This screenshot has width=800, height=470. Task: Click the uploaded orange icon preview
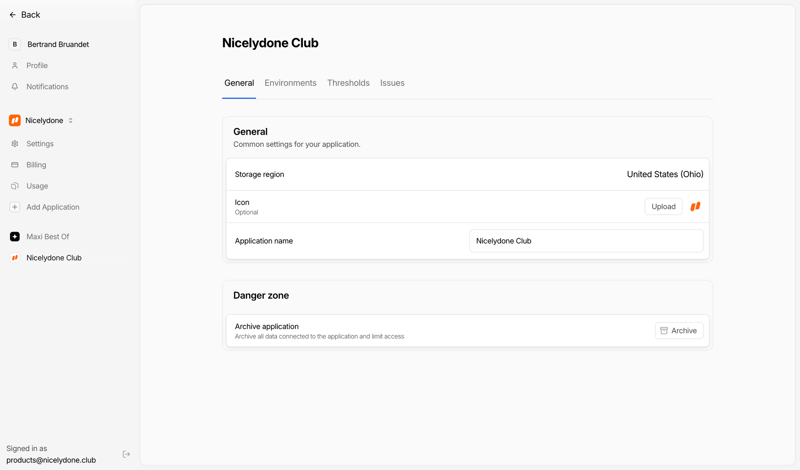point(695,207)
